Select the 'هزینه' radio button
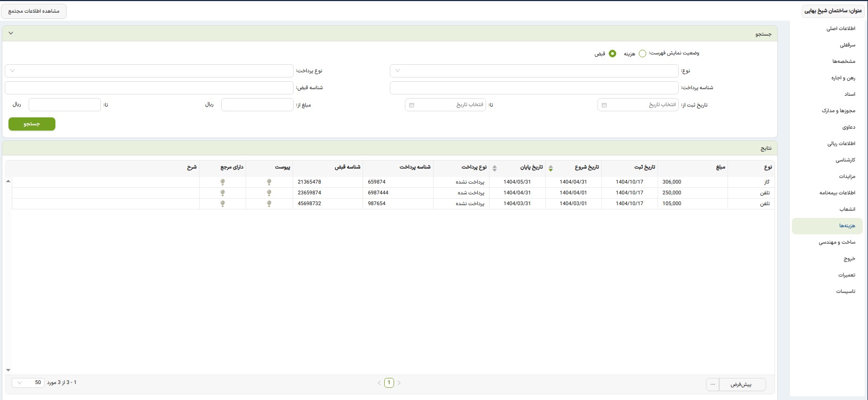This screenshot has height=400, width=868. [x=642, y=54]
